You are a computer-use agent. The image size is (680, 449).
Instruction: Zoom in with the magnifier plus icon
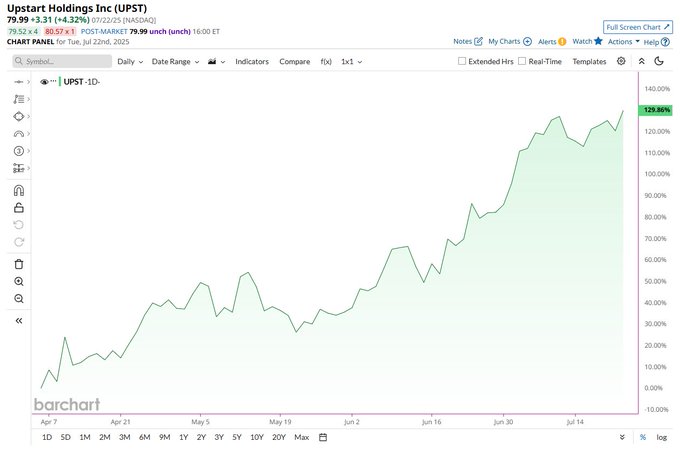coord(19,282)
